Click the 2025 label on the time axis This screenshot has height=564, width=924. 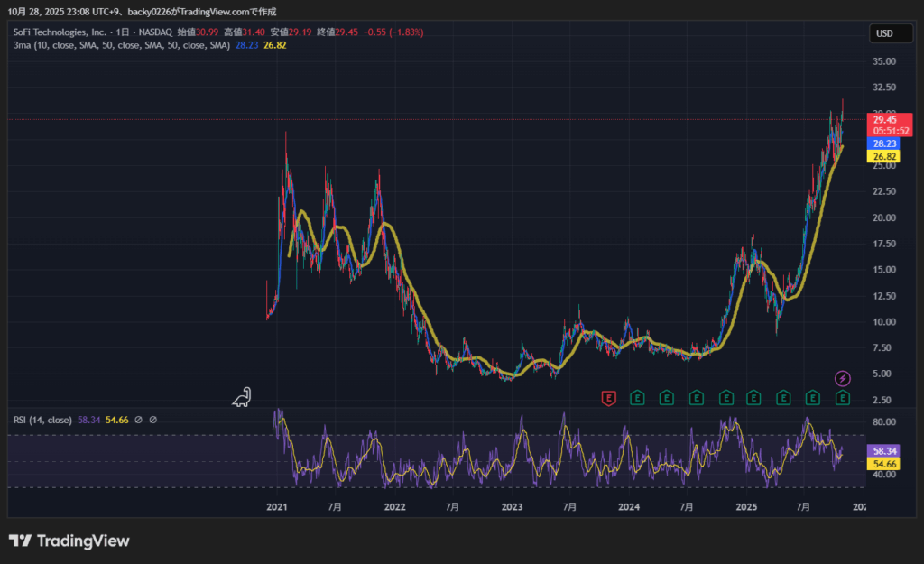coord(745,507)
